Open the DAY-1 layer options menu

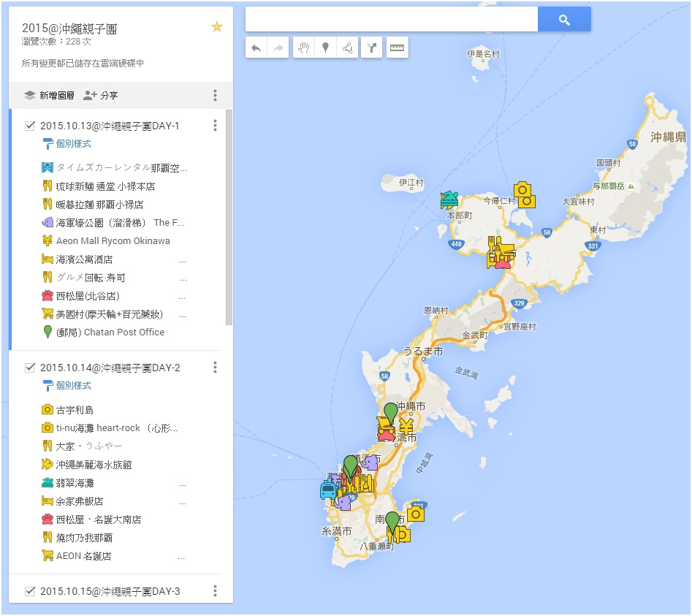click(215, 125)
